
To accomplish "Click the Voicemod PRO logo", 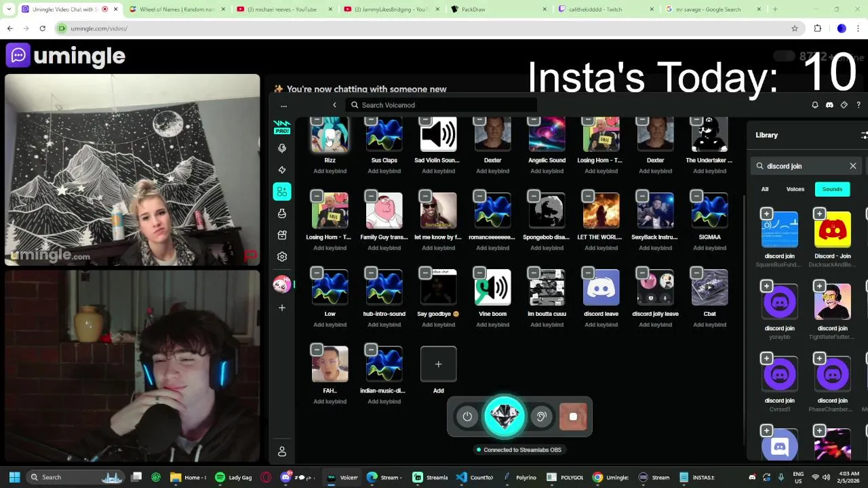I will [x=281, y=127].
